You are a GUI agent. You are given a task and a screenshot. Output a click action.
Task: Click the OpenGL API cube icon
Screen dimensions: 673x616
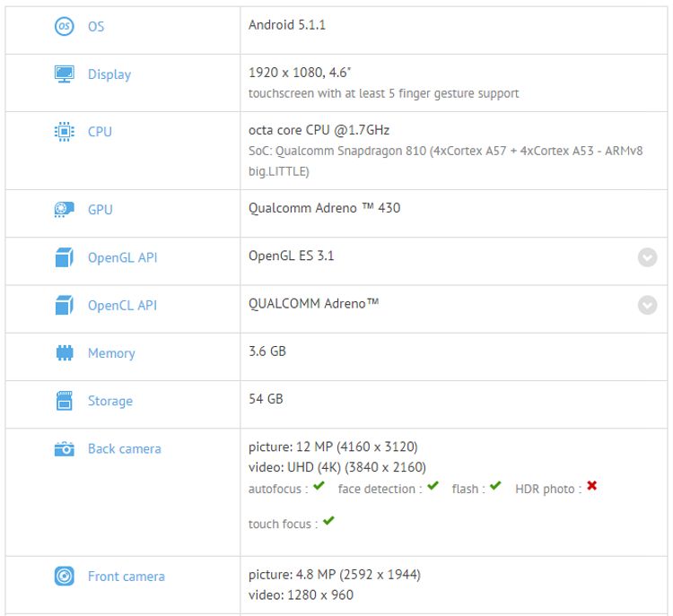coord(64,258)
